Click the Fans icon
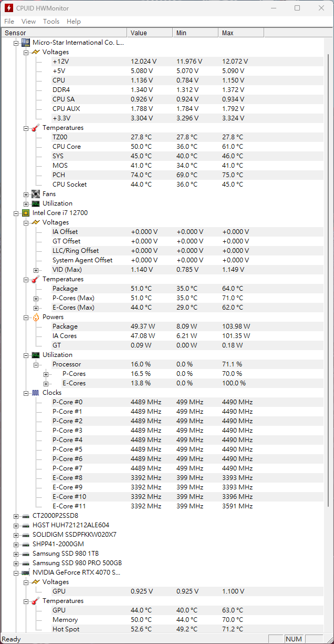The height and width of the screenshot is (644, 334). click(x=35, y=194)
